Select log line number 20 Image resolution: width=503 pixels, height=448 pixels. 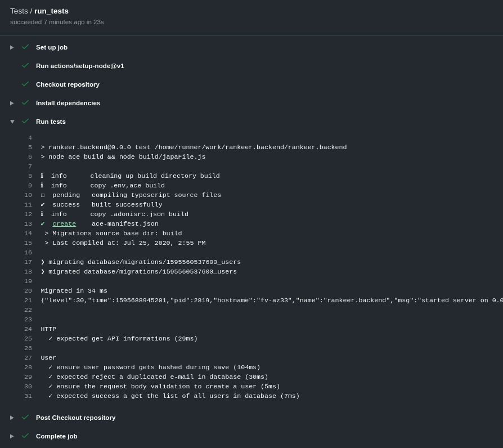point(28,291)
